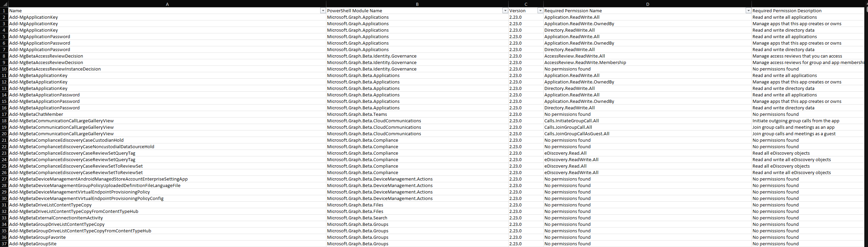Select 'Add-MgApplicationKey' in row 2
868x247 pixels.
pyautogui.click(x=167, y=17)
